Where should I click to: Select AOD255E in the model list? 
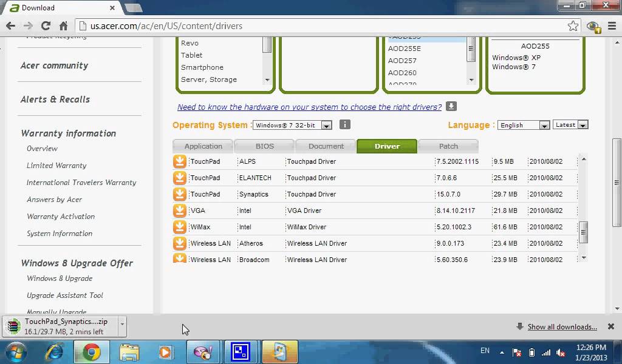[x=404, y=49]
